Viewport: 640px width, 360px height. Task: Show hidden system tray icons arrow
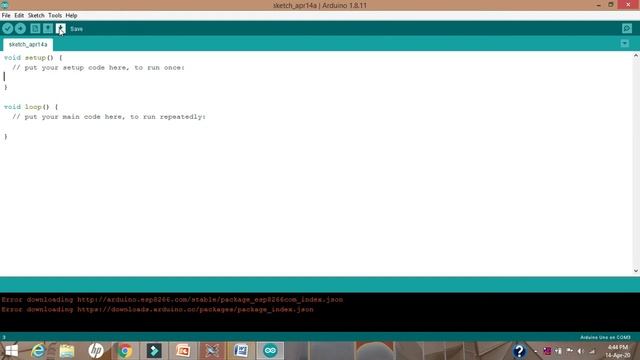[536, 351]
